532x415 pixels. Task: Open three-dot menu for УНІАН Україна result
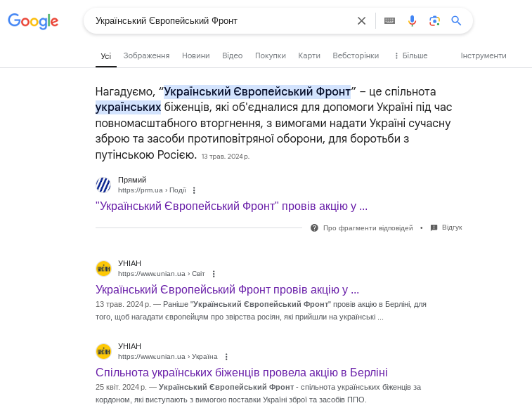click(226, 357)
